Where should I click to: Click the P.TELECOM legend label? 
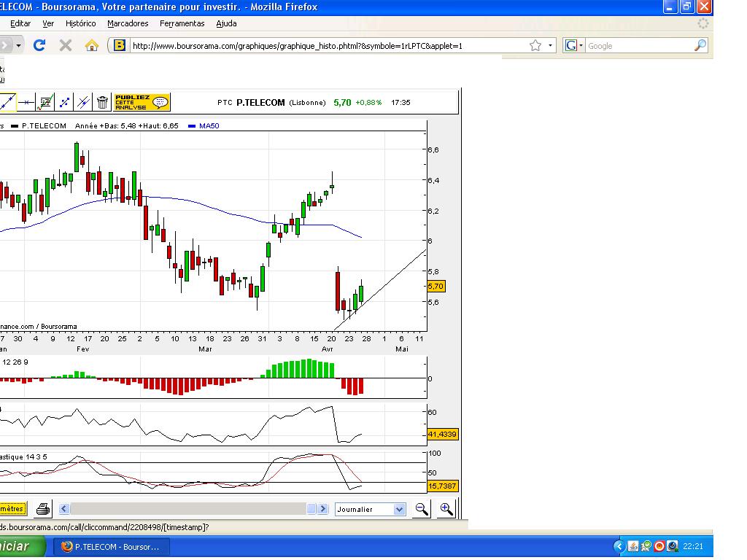point(44,125)
